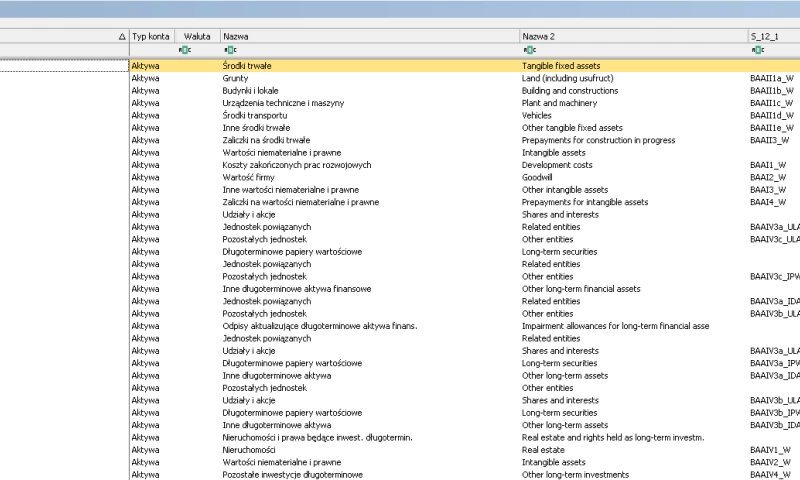Click code 'BAAI4_W' cell

point(768,202)
